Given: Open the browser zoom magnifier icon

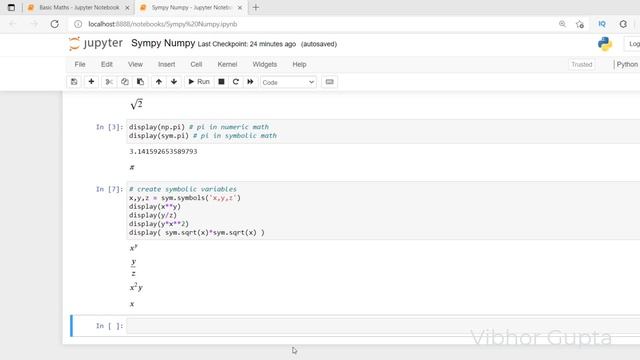Looking at the screenshot, I should (x=562, y=24).
